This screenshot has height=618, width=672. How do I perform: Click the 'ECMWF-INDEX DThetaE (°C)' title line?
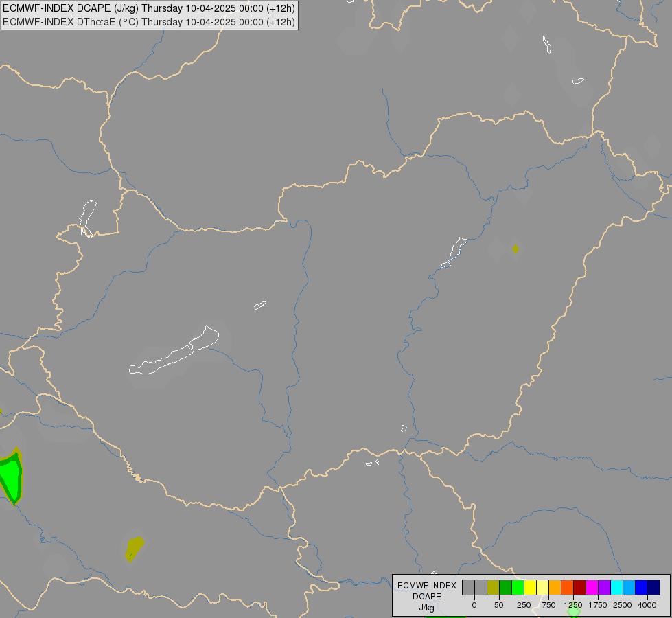(149, 22)
